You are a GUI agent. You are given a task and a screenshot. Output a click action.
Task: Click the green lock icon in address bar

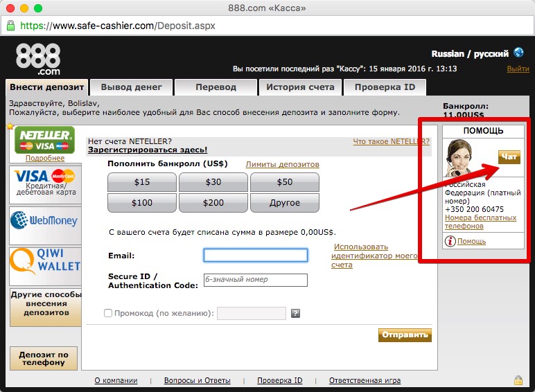10,26
